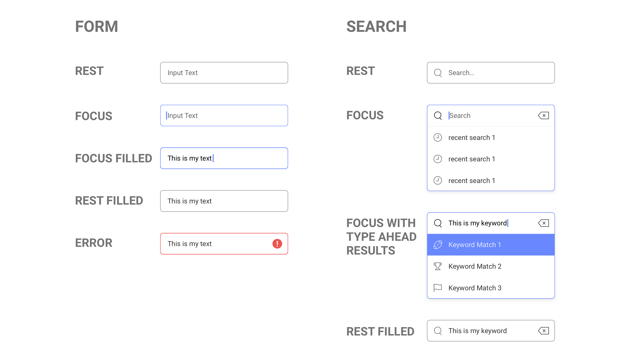This screenshot has height=364, width=630.
Task: Click the clock icon next to the bottom recent search
Action: tap(438, 180)
